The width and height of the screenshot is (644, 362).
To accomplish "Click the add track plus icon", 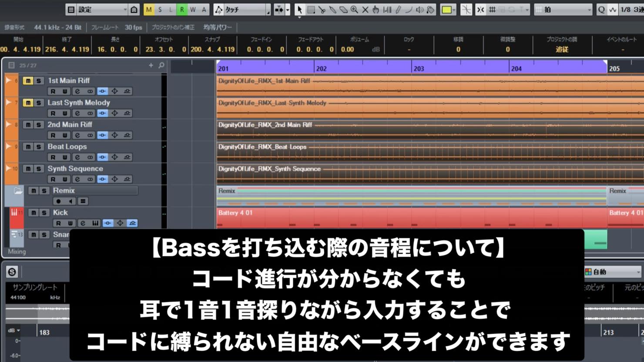I will [151, 65].
